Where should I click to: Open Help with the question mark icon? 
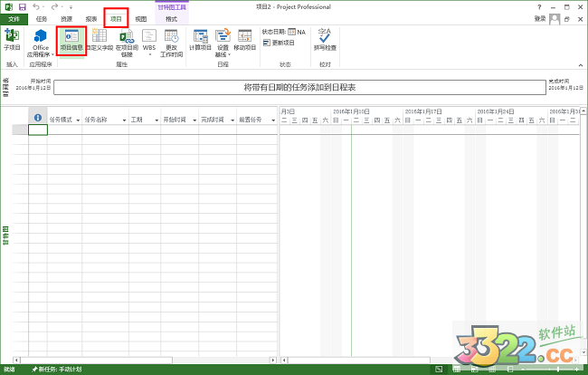tap(539, 6)
